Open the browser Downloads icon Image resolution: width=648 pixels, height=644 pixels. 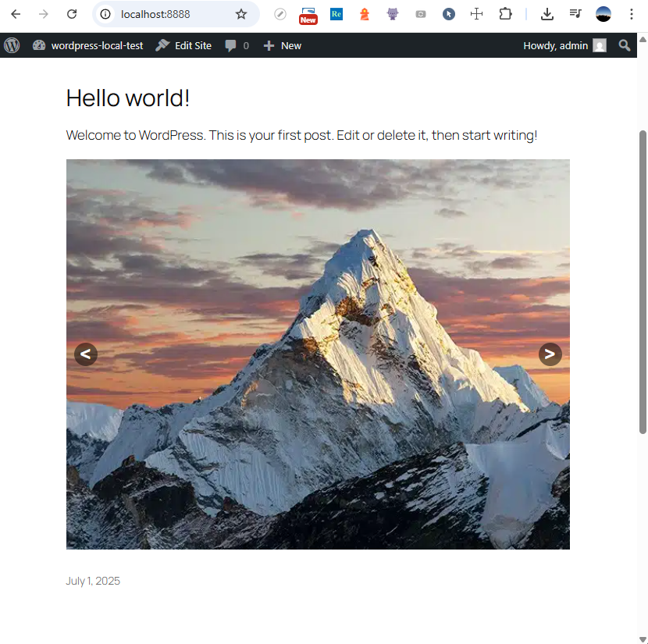pyautogui.click(x=547, y=14)
